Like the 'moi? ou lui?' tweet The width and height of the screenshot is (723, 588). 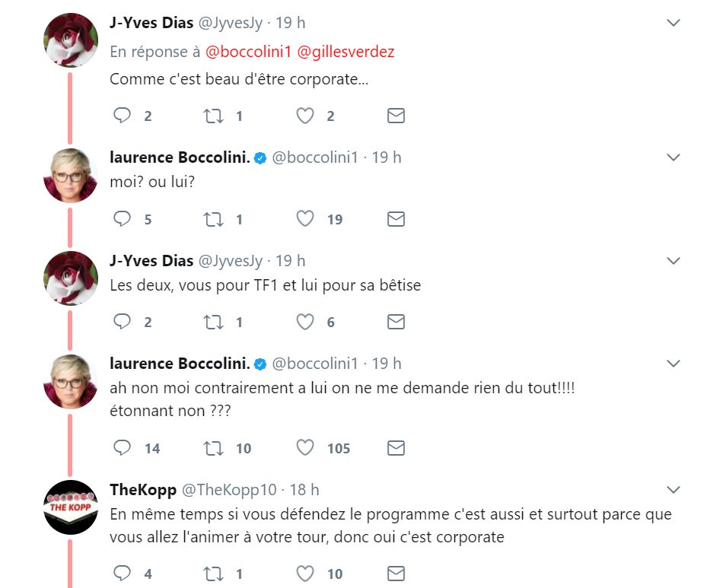[305, 219]
